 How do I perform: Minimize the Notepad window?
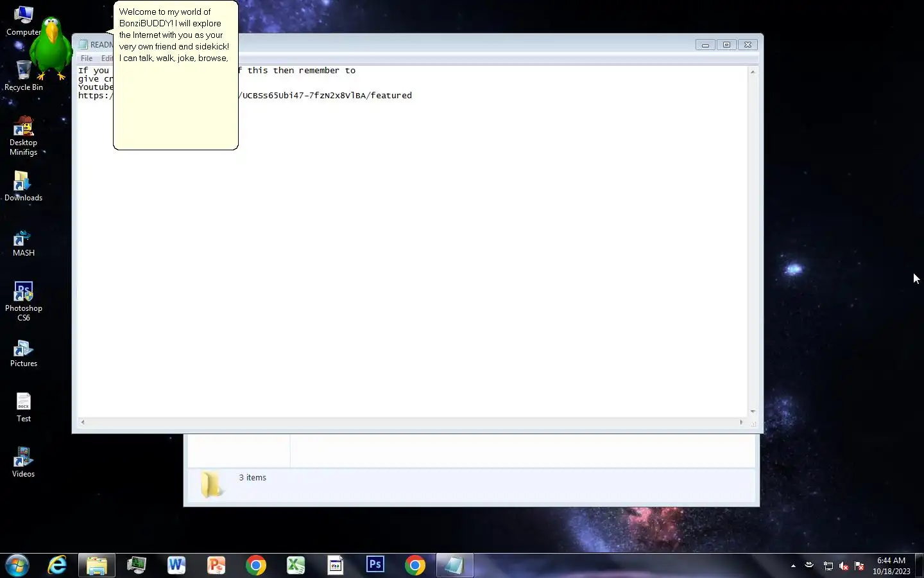(705, 44)
